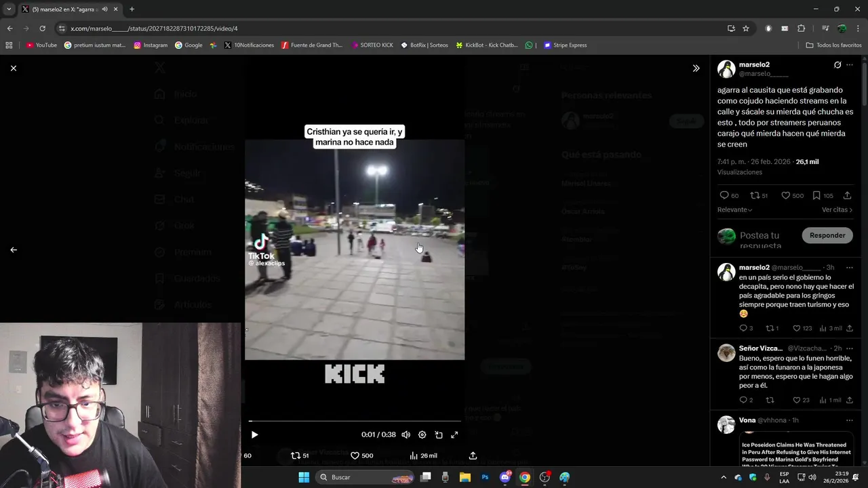Open marselo2 profile avatar on main post
Image resolution: width=868 pixels, height=488 pixels.
point(726,69)
